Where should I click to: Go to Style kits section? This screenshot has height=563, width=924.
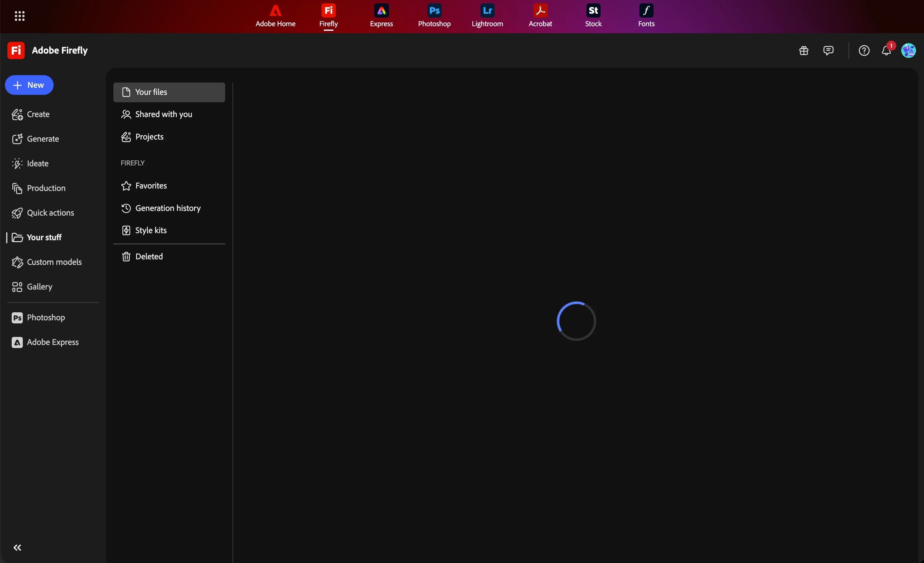[151, 230]
